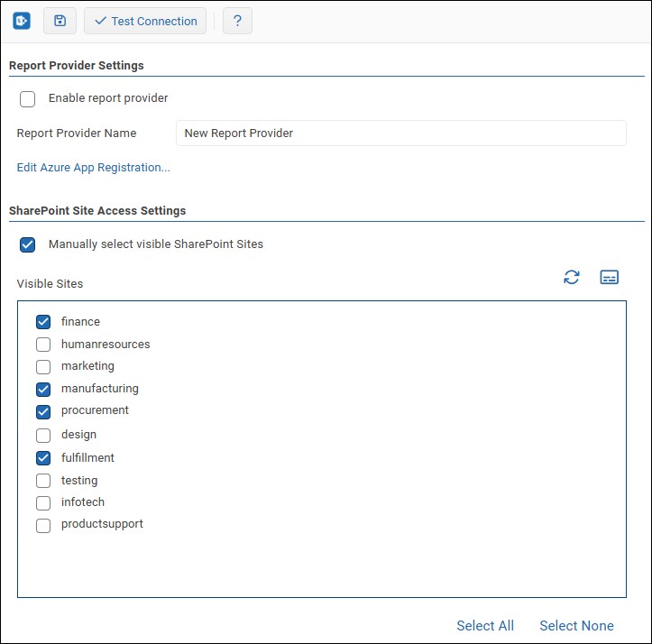Screen dimensions: 652x644
Task: Click the card view icon beside refresh
Action: pyautogui.click(x=610, y=277)
